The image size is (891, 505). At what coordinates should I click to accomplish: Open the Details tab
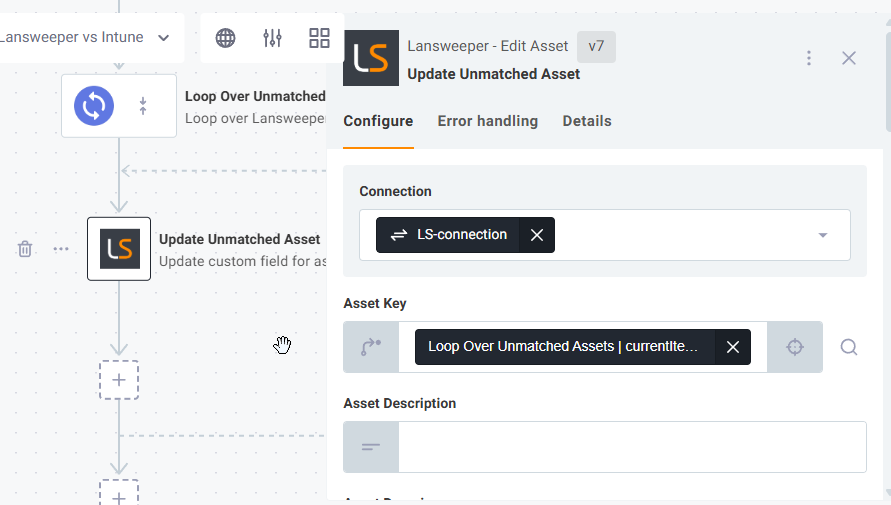click(587, 121)
